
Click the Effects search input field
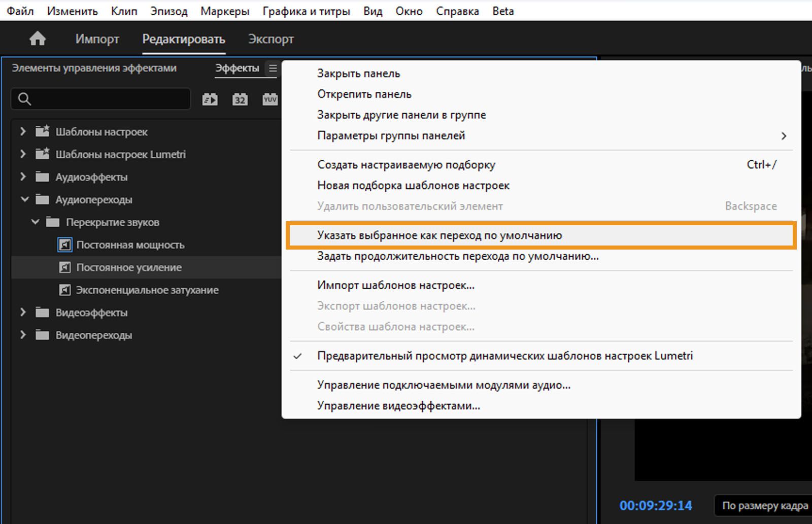[101, 99]
